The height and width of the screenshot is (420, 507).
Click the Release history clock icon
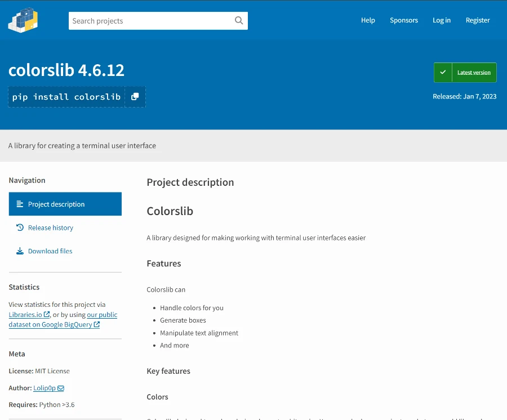click(20, 227)
